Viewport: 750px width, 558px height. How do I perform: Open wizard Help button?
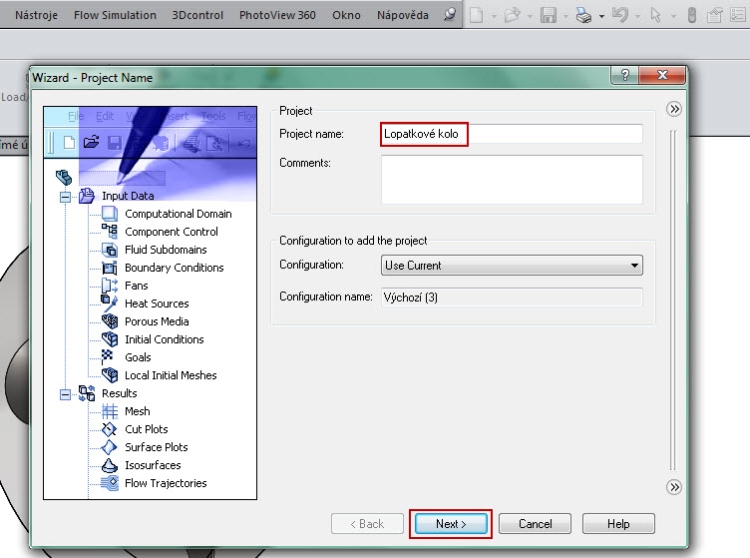(618, 524)
